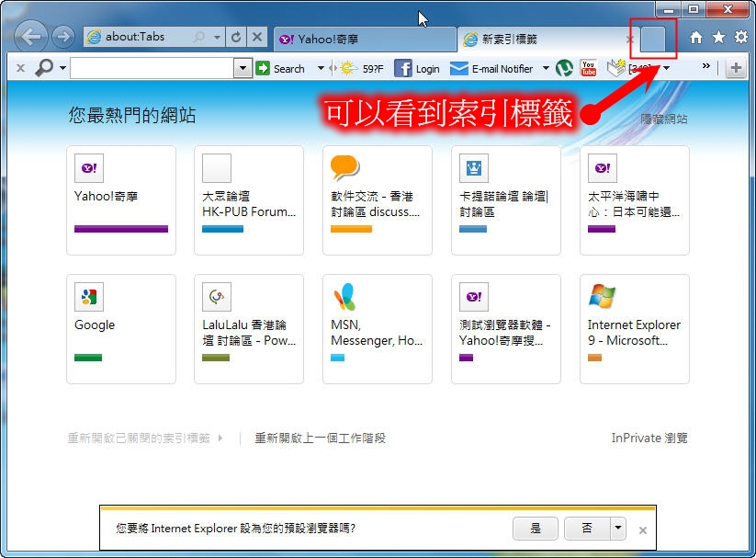
Task: Expand the magnifier search provider dropdown
Action: tap(62, 68)
